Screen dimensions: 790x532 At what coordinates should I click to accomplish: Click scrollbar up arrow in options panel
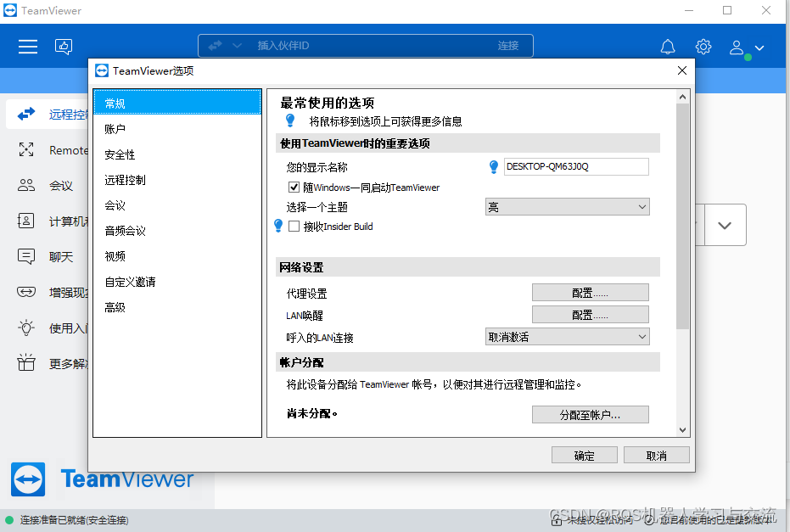[682, 97]
